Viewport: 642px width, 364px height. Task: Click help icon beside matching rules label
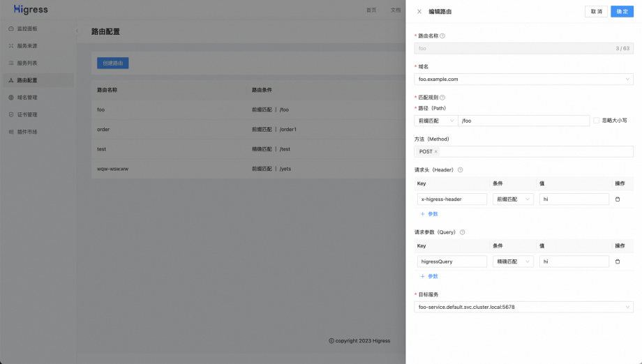(x=442, y=98)
